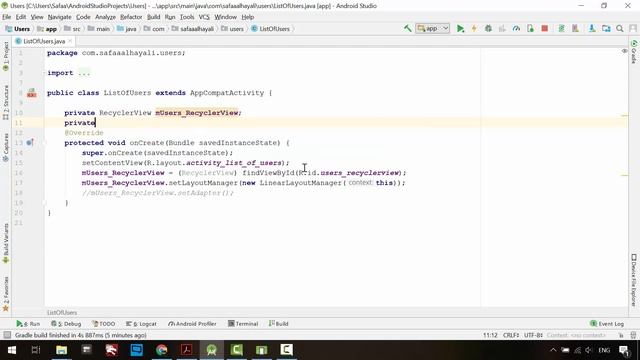The width and height of the screenshot is (640, 360).
Task: Collapse the onCreate method fold marker
Action: click(x=44, y=143)
